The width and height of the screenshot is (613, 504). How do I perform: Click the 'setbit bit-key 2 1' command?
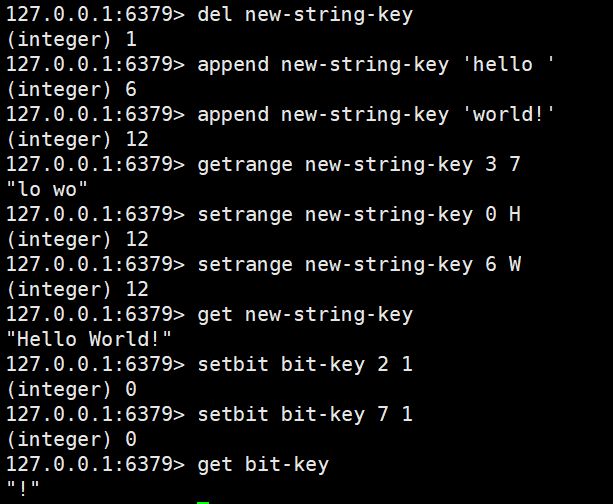(x=305, y=365)
